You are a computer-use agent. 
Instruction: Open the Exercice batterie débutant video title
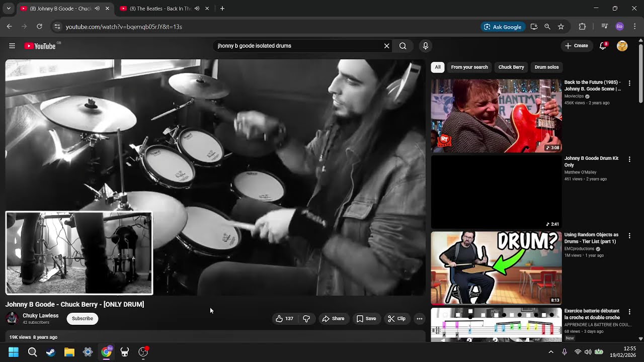592,315
